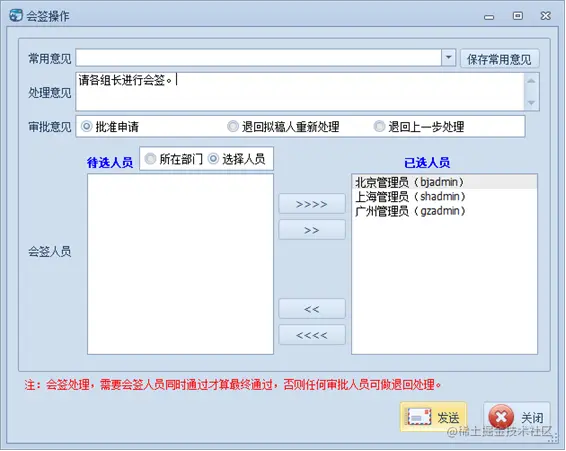Focus the 处理意见 text area

click(300, 91)
